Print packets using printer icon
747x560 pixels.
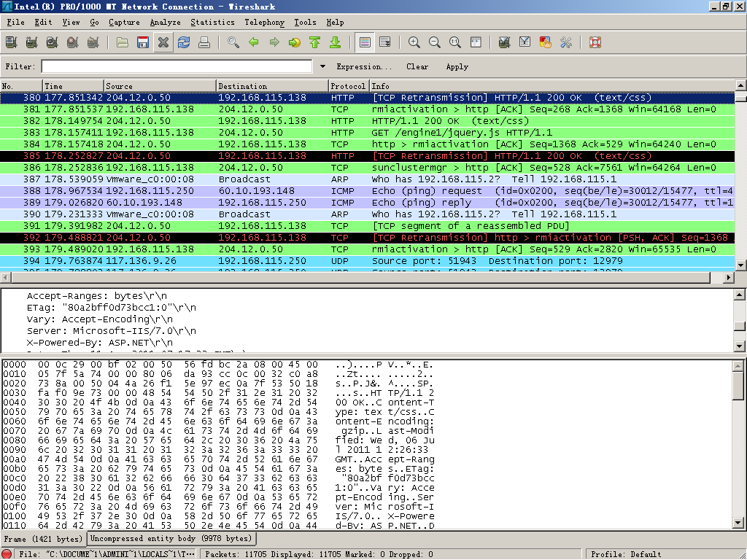[204, 42]
